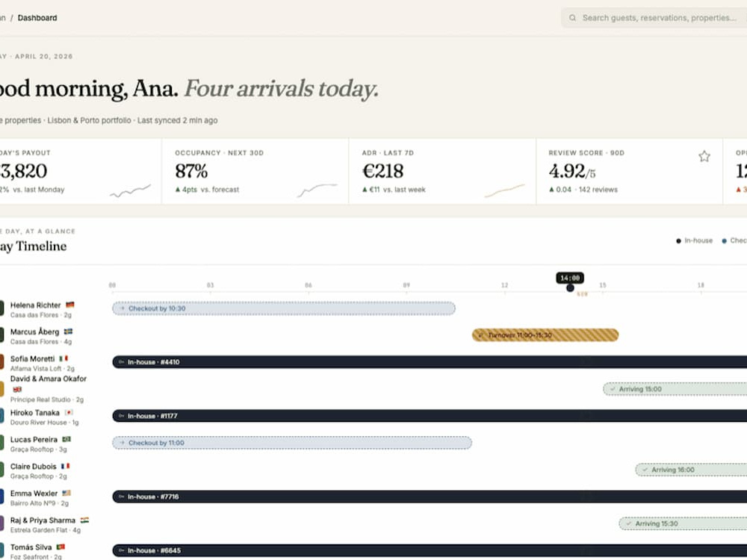Open guest Emma Wexler
The image size is (747, 560).
click(x=34, y=494)
